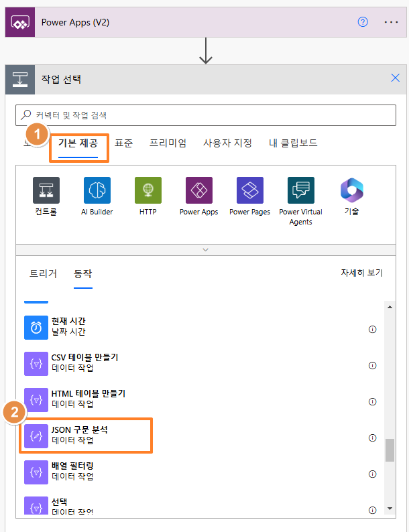Select the AI Builder connector icon
This screenshot has width=409, height=532.
(97, 190)
